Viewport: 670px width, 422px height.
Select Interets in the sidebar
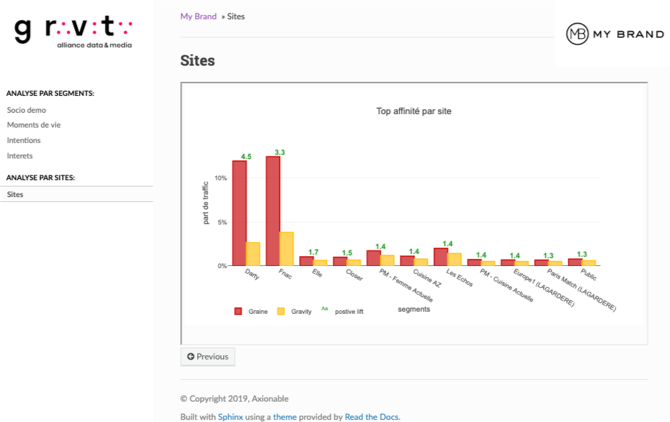[19, 155]
